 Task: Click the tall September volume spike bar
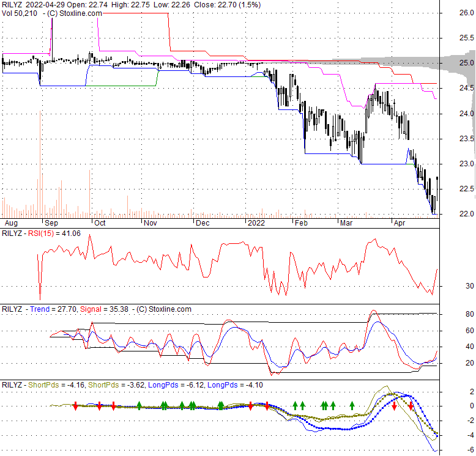click(x=40, y=164)
